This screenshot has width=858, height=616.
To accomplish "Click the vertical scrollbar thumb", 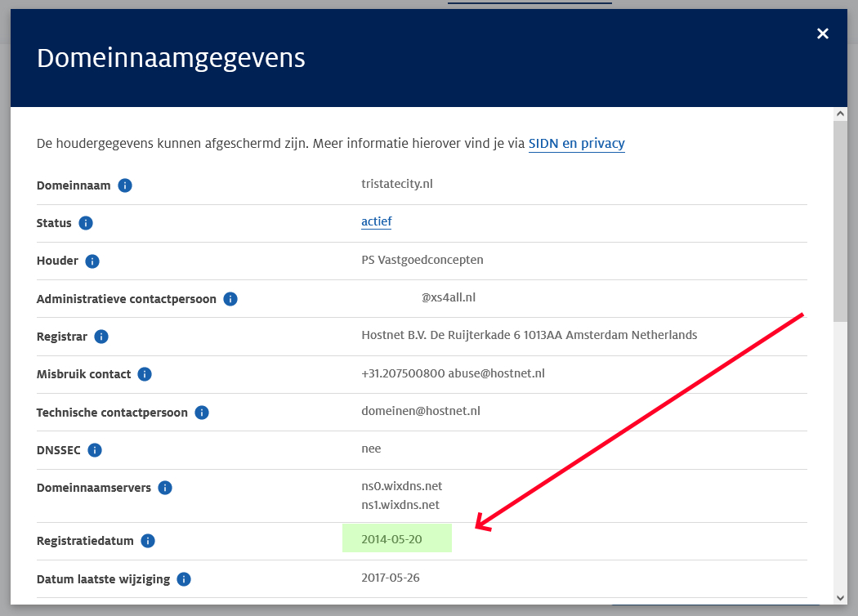I will point(841,221).
